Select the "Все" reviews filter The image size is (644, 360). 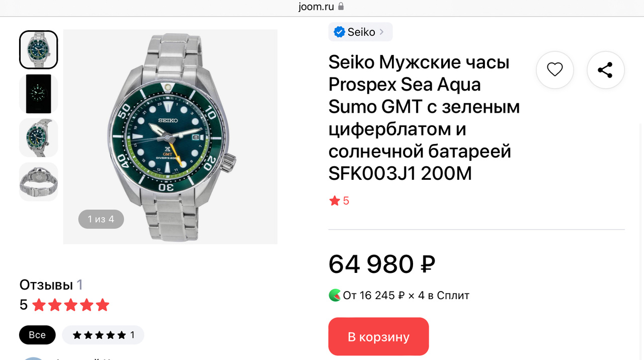click(37, 335)
